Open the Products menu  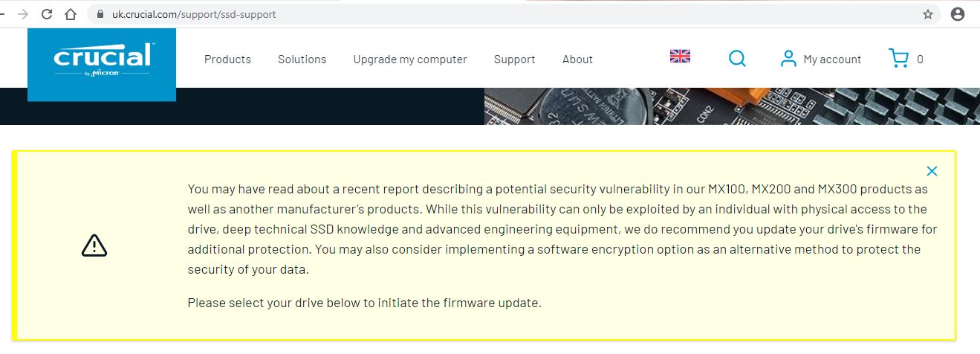[x=227, y=59]
